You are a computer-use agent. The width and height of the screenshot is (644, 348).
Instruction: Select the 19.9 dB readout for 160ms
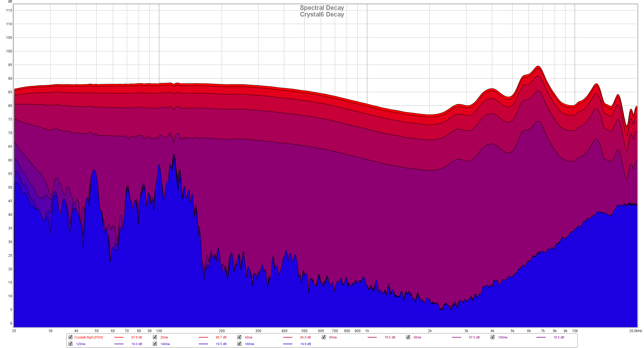[x=305, y=344]
